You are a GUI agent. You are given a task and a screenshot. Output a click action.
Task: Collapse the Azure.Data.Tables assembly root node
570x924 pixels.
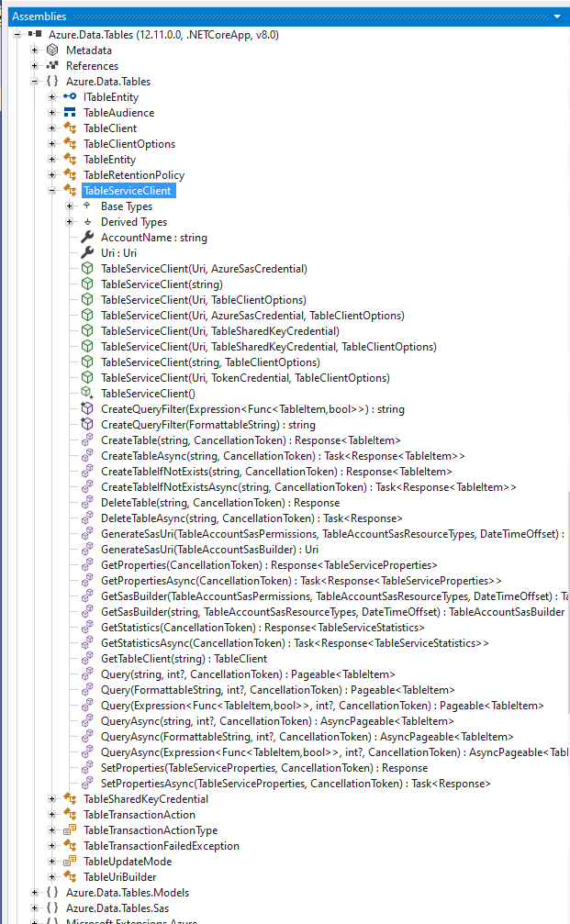point(17,35)
